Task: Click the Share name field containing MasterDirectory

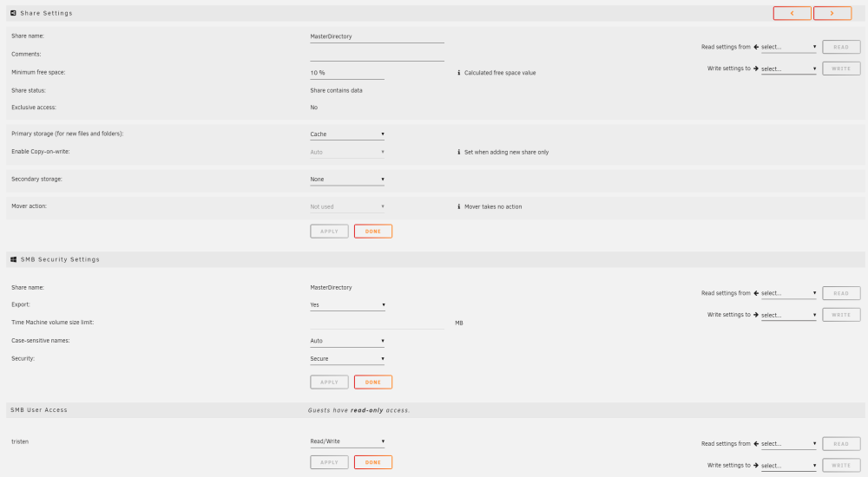Action: point(377,36)
